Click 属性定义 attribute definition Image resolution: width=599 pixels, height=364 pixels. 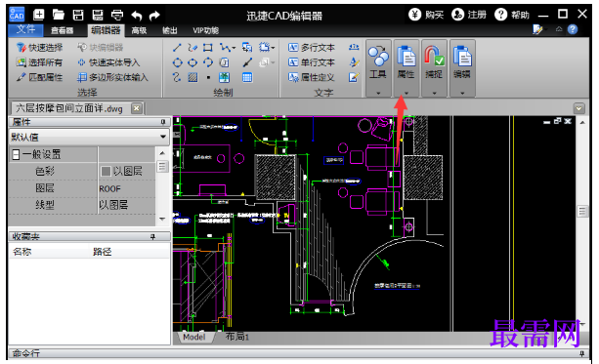(x=312, y=77)
